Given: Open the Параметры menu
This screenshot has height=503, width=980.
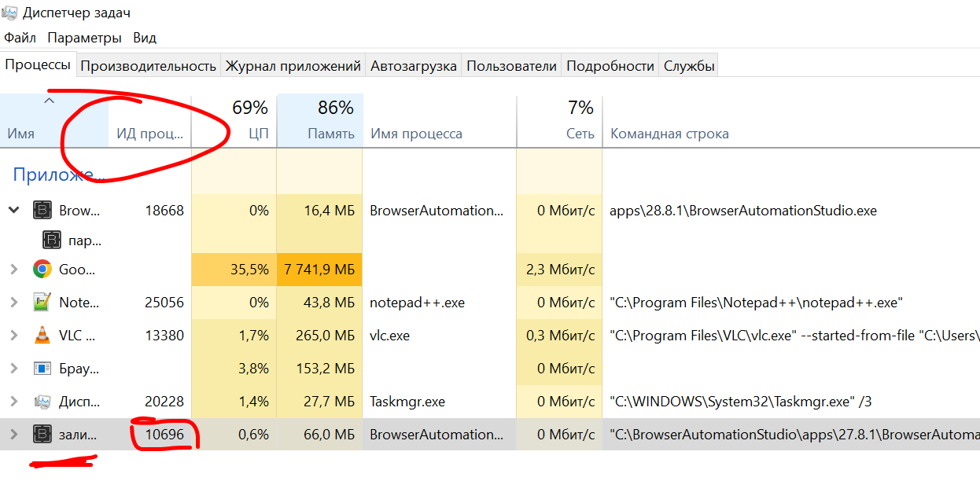Looking at the screenshot, I should click(84, 37).
